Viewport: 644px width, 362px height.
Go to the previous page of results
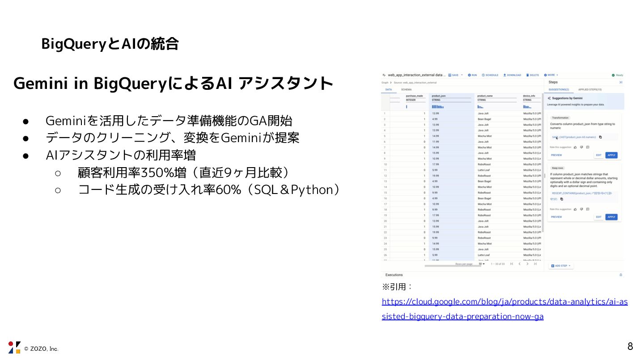[519, 264]
